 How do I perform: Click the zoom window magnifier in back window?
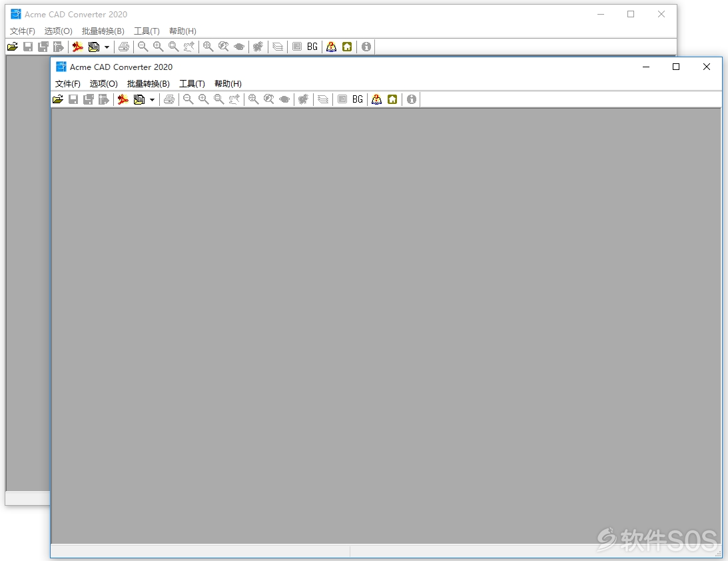(x=174, y=47)
